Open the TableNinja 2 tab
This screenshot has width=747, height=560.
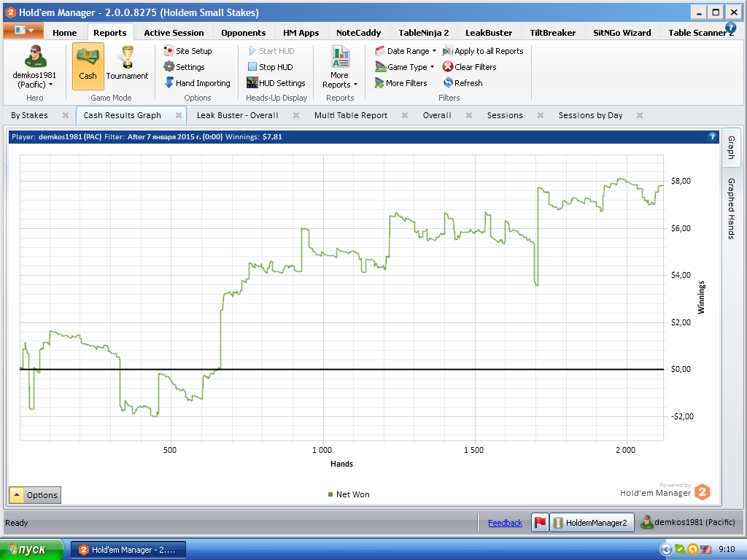(424, 33)
